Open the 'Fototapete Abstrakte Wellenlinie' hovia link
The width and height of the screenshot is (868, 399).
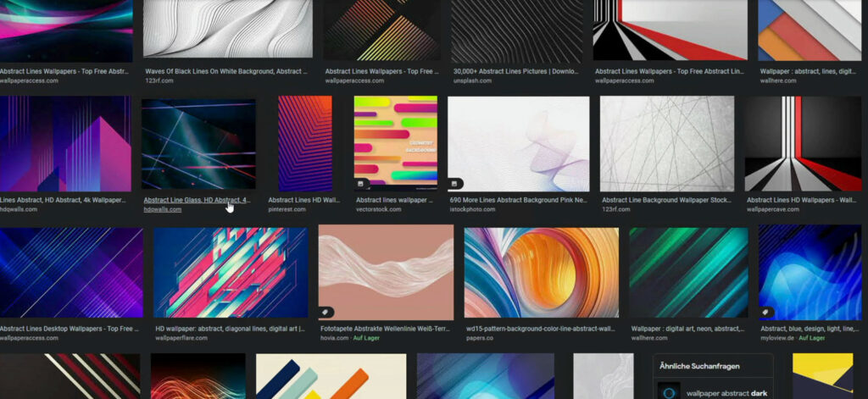tap(386, 328)
